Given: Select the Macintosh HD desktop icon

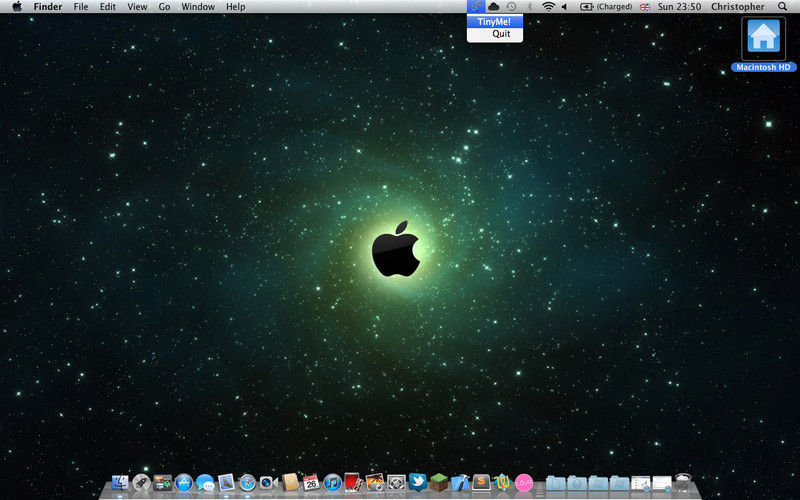Looking at the screenshot, I should pyautogui.click(x=763, y=45).
